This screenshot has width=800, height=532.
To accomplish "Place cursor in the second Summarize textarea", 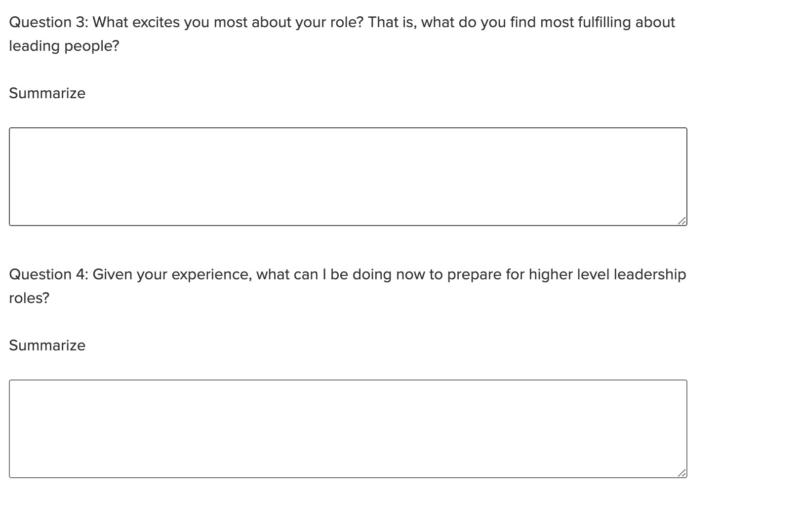I will (x=346, y=427).
